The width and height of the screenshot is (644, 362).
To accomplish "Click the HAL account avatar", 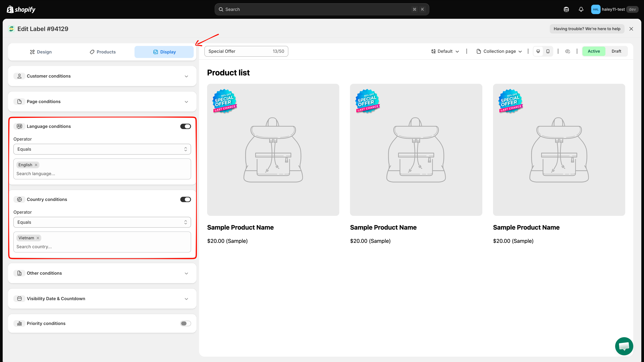I will [x=596, y=9].
